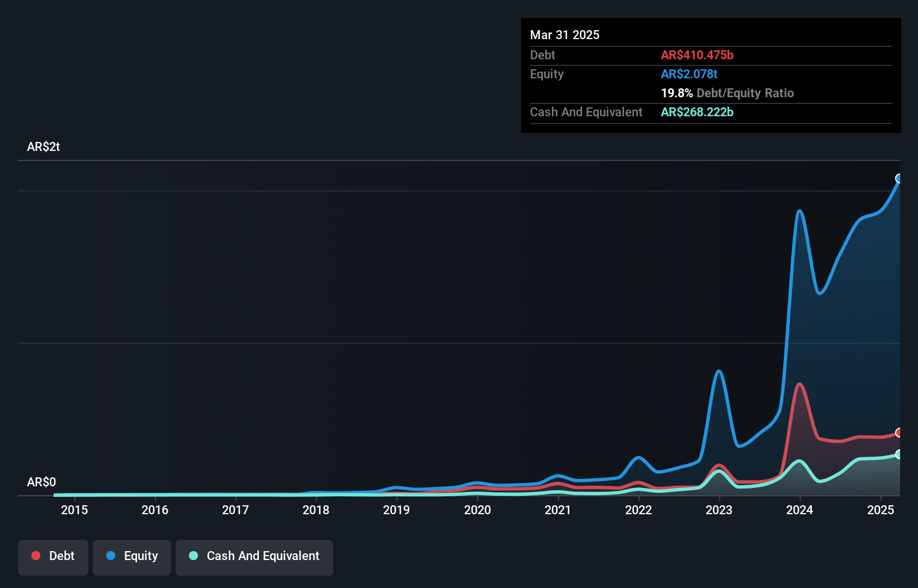Select the Equity endpoint marker at Mar 2025
This screenshot has width=918, height=588.
(899, 178)
